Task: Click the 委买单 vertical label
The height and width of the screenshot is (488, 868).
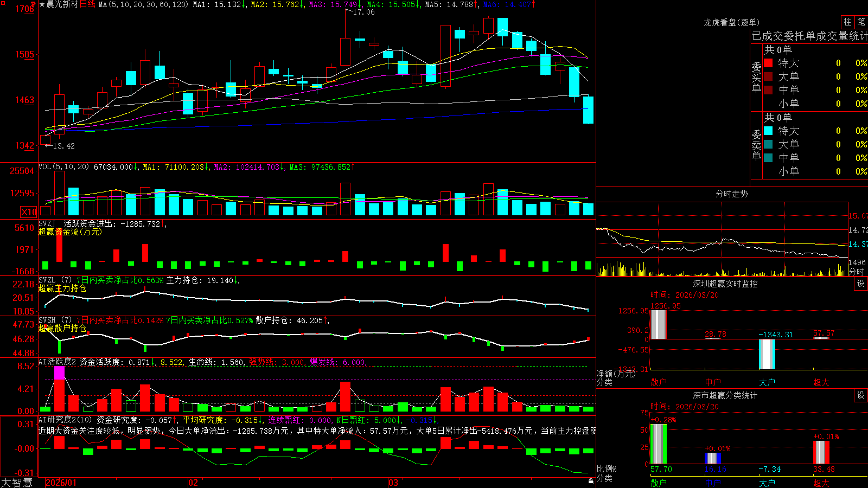Action: pyautogui.click(x=756, y=77)
